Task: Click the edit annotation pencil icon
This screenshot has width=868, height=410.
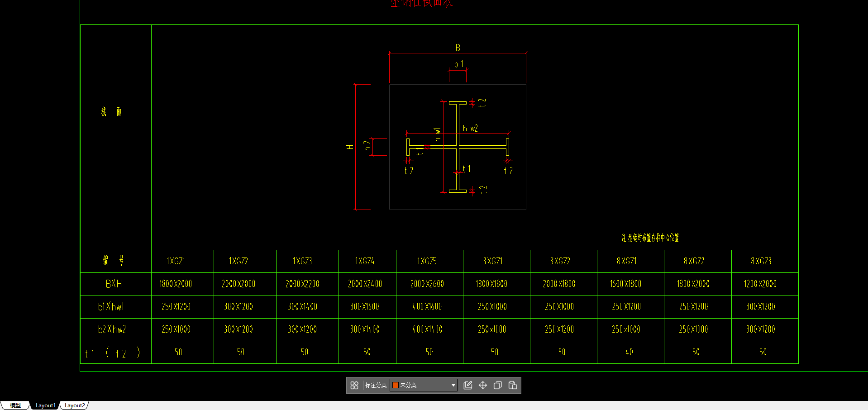Action: pos(468,385)
